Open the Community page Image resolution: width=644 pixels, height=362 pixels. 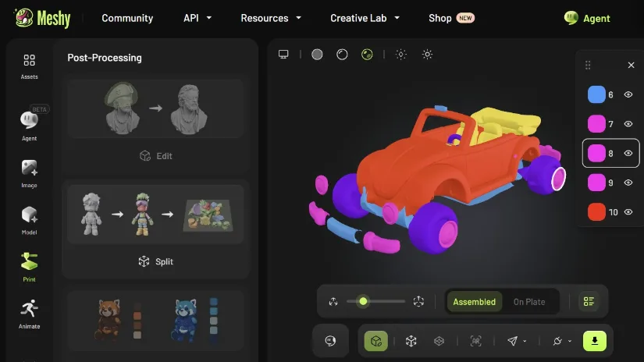coord(127,18)
